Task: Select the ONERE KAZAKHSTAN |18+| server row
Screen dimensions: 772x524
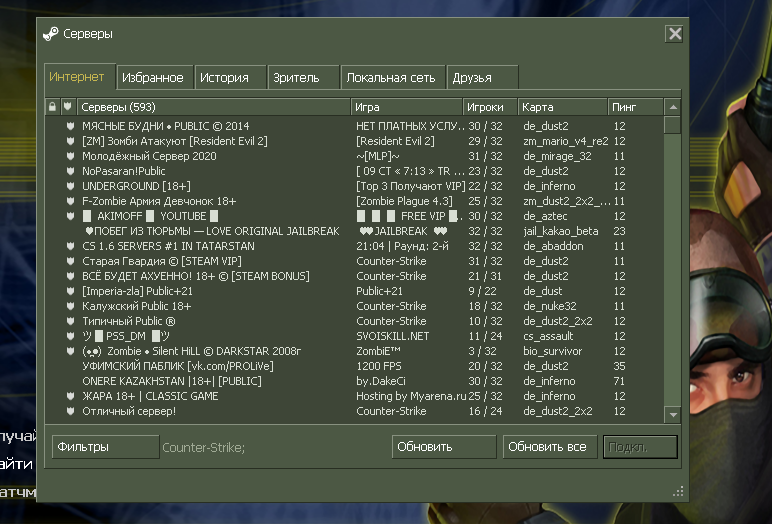Action: click(x=354, y=381)
